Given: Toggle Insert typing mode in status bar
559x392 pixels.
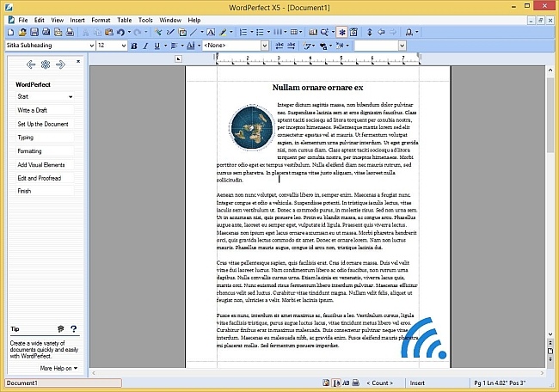Looking at the screenshot, I should (417, 383).
